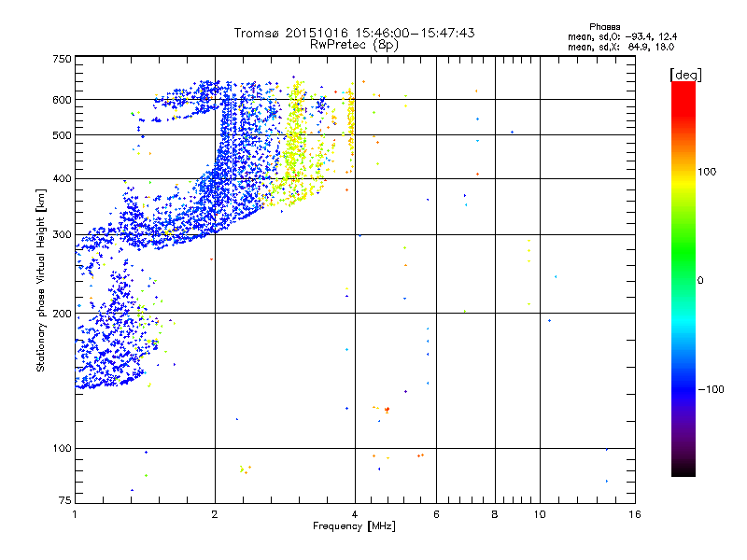Image resolution: width=747 pixels, height=560 pixels.
Task: Click the y-axis tick label '75'
Action: (65, 500)
